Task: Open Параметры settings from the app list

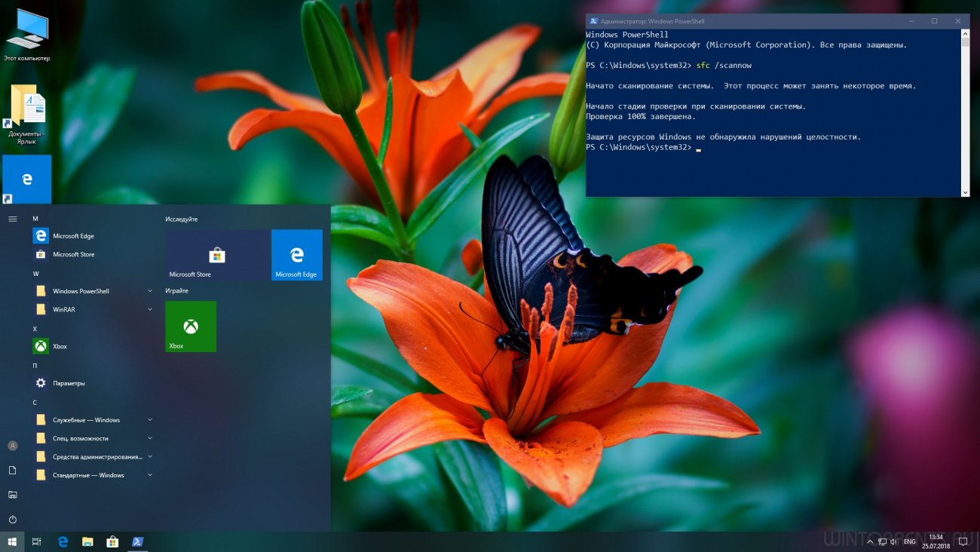Action: click(x=93, y=383)
